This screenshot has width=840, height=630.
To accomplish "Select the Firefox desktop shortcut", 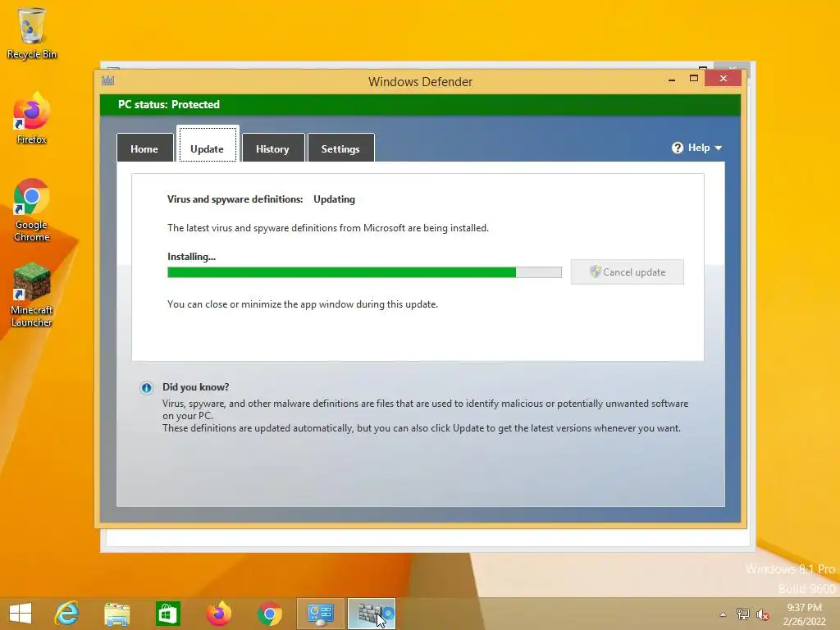I will 32,118.
